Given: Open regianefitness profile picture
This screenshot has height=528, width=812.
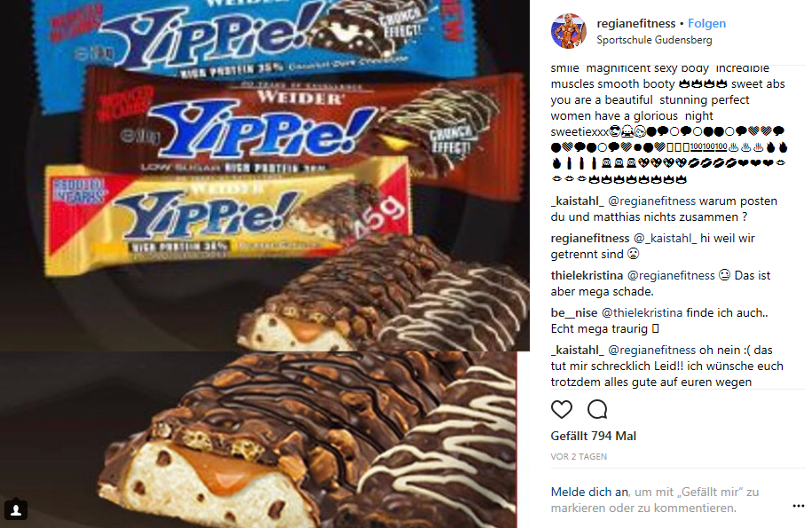Looking at the screenshot, I should (569, 31).
